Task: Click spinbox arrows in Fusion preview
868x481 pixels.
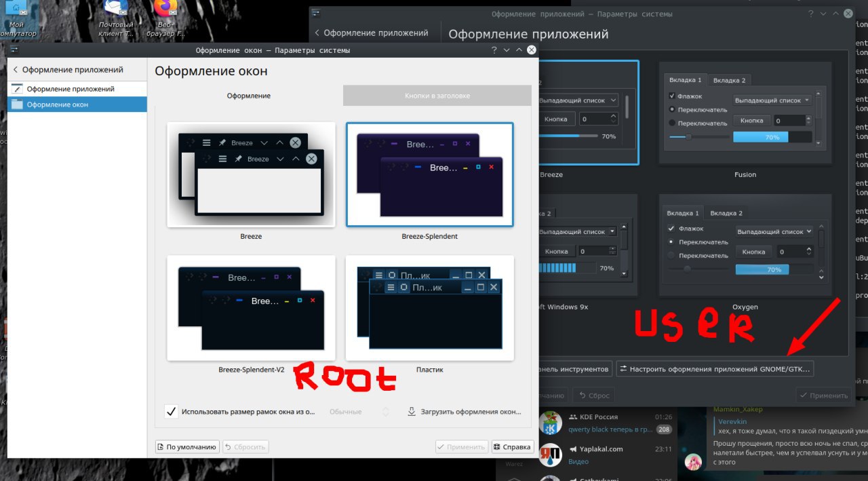Action: pos(808,120)
